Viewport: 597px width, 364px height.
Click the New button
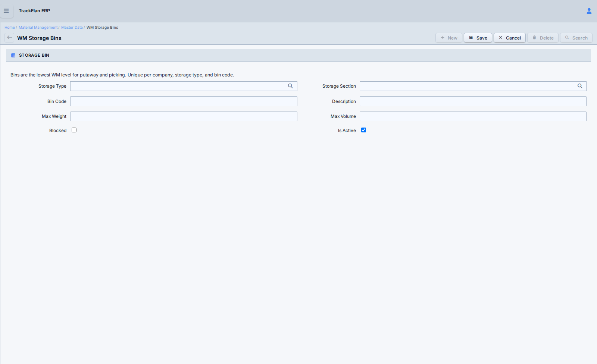point(449,38)
